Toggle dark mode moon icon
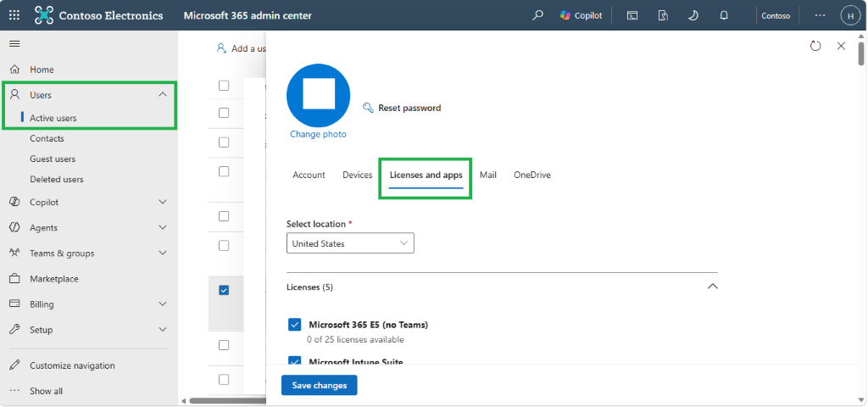Image resolution: width=868 pixels, height=407 pixels. pyautogui.click(x=693, y=15)
